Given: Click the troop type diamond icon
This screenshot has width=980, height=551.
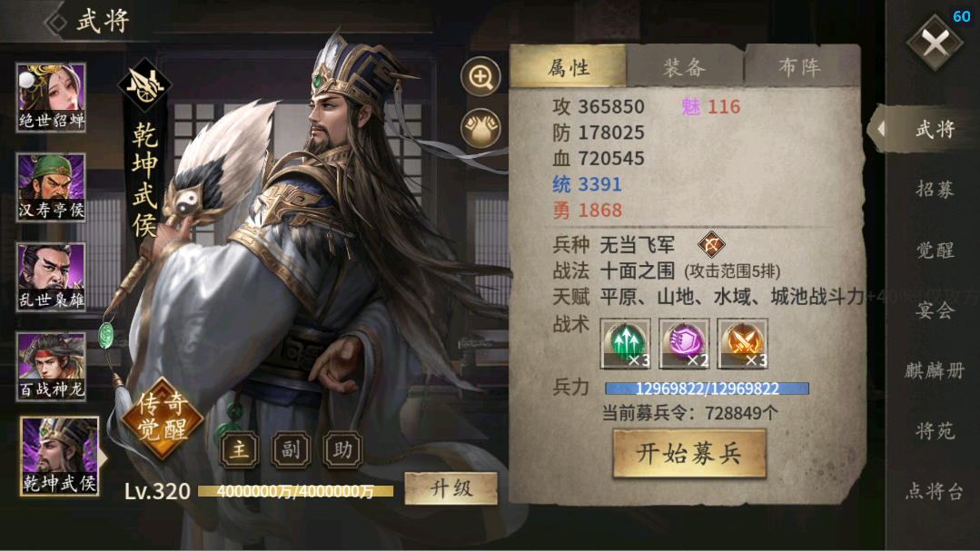Looking at the screenshot, I should tap(711, 244).
